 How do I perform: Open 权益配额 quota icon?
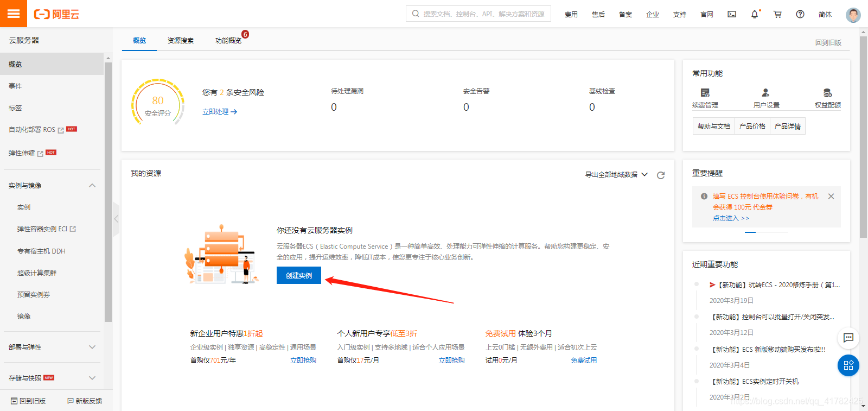tap(827, 93)
